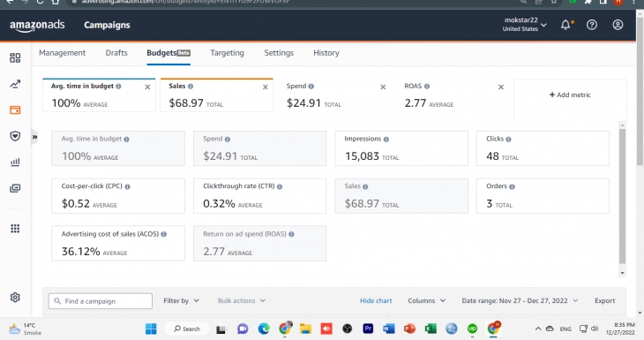The height and width of the screenshot is (340, 644).
Task: Click the Export button
Action: tap(604, 301)
